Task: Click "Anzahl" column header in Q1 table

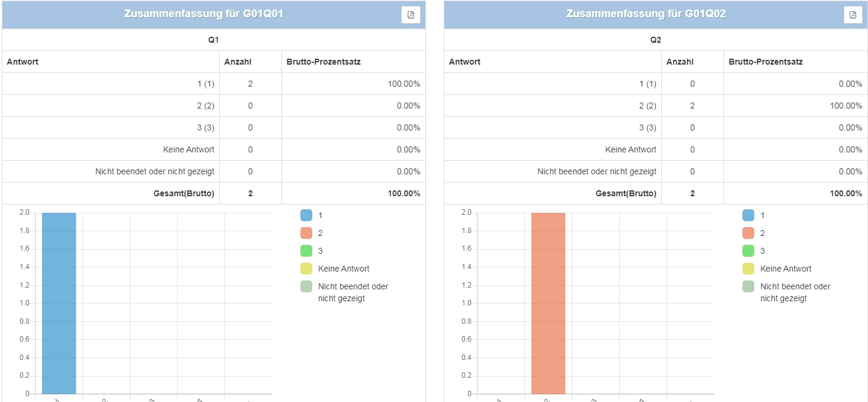Action: click(238, 62)
